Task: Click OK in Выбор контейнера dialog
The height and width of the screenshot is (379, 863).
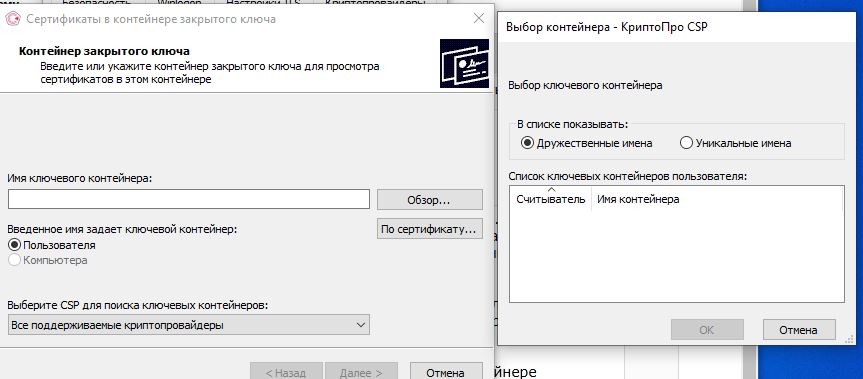Action: (x=707, y=329)
